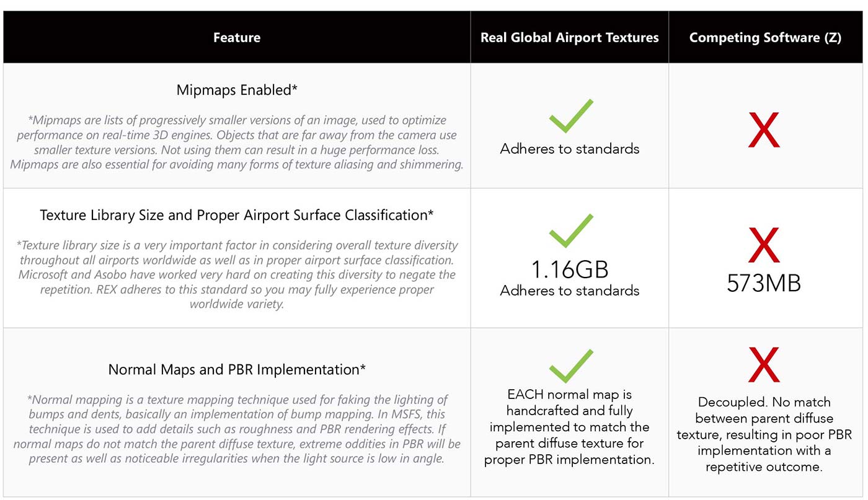Image resolution: width=868 pixels, height=500 pixels.
Task: Click the 573MB library size value
Action: pyautogui.click(x=764, y=283)
